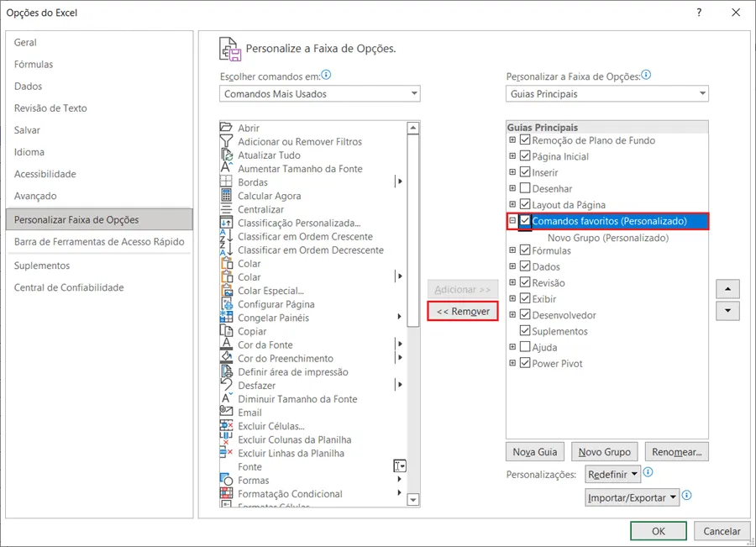Open the Comandos Mais Usados dropdown
The width and height of the screenshot is (756, 547).
pos(320,93)
